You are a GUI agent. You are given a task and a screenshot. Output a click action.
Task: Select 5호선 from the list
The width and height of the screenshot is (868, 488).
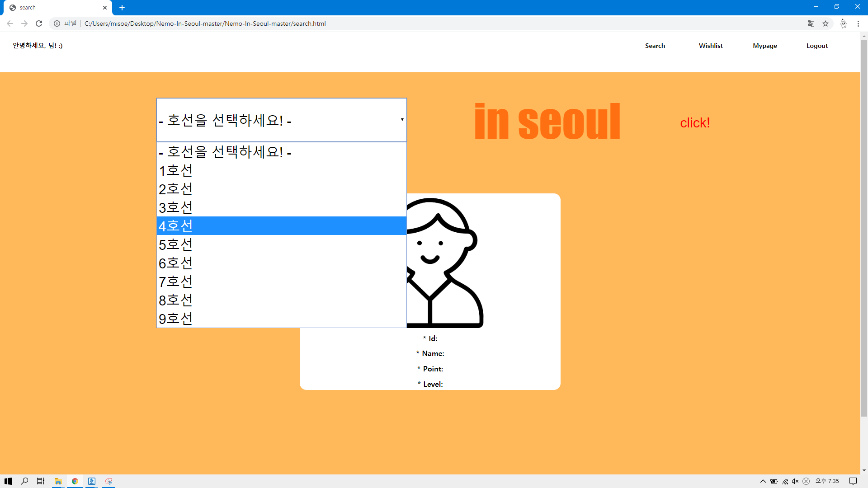coord(282,244)
